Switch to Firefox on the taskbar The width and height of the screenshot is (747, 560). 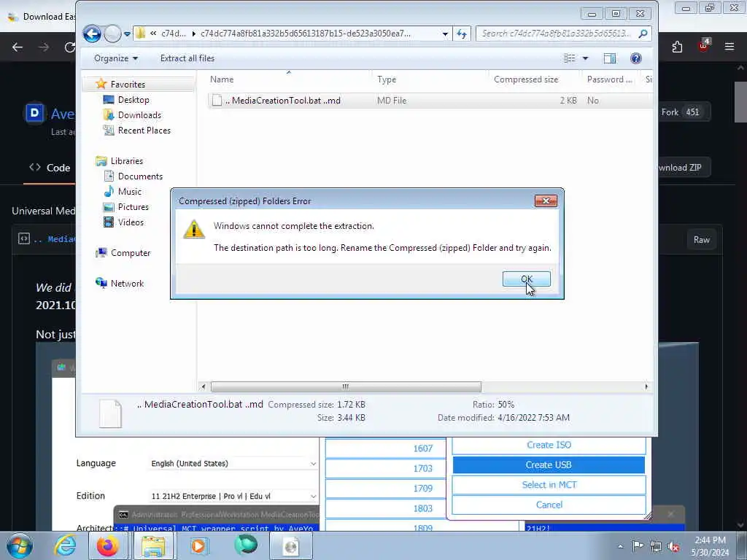(108, 545)
